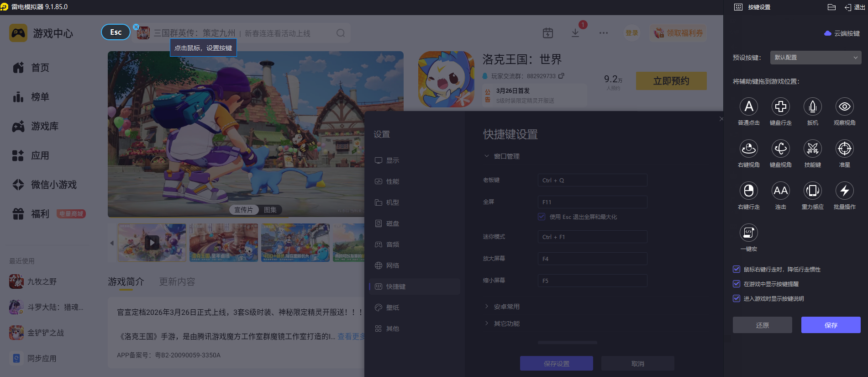The image size is (868, 377).
Task: Click 取消 in settings dialog
Action: (638, 363)
